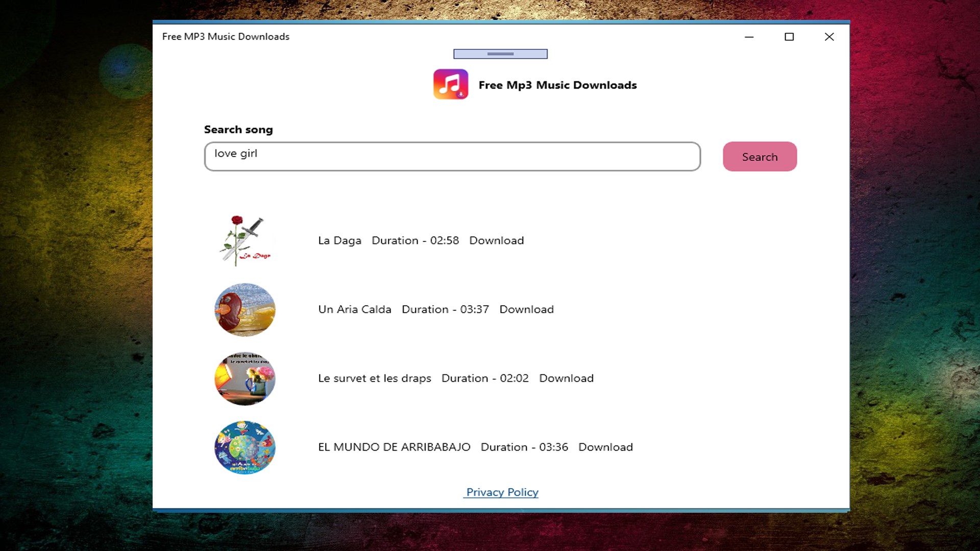Click the La Daga rose album thumbnail
This screenshot has width=980, height=551.
(245, 240)
